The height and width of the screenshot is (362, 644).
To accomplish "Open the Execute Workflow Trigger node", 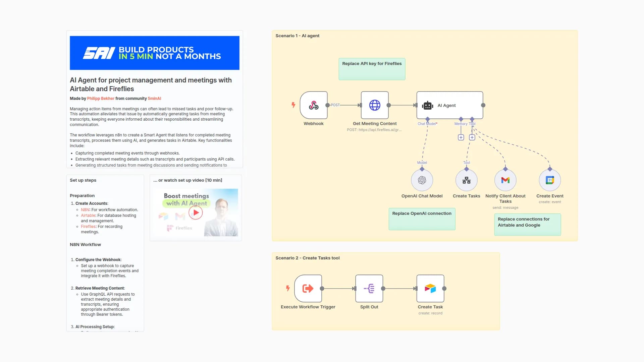I will pos(308,289).
